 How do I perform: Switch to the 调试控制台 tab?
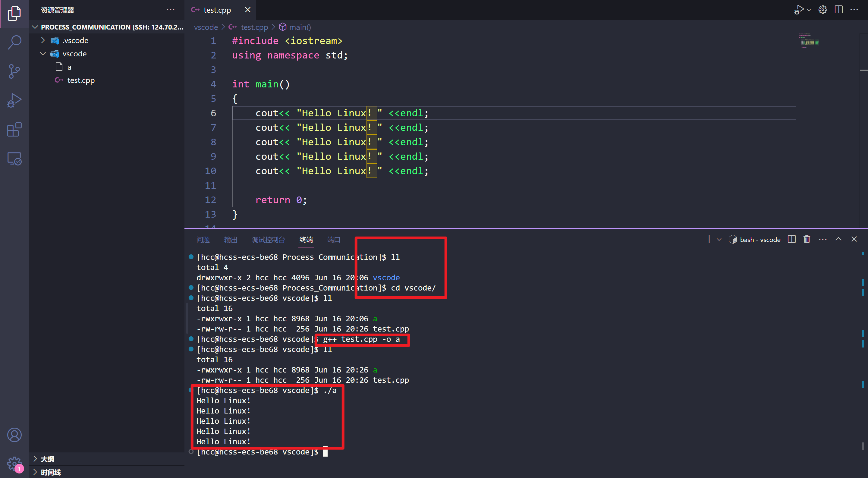click(x=268, y=240)
